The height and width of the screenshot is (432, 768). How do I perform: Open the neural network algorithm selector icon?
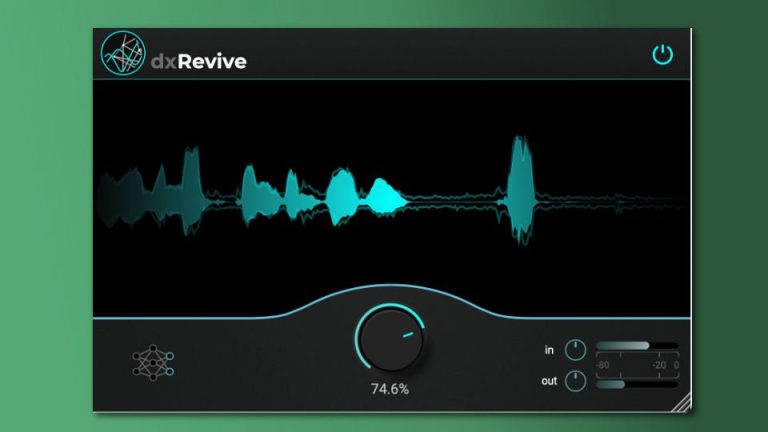(x=153, y=362)
